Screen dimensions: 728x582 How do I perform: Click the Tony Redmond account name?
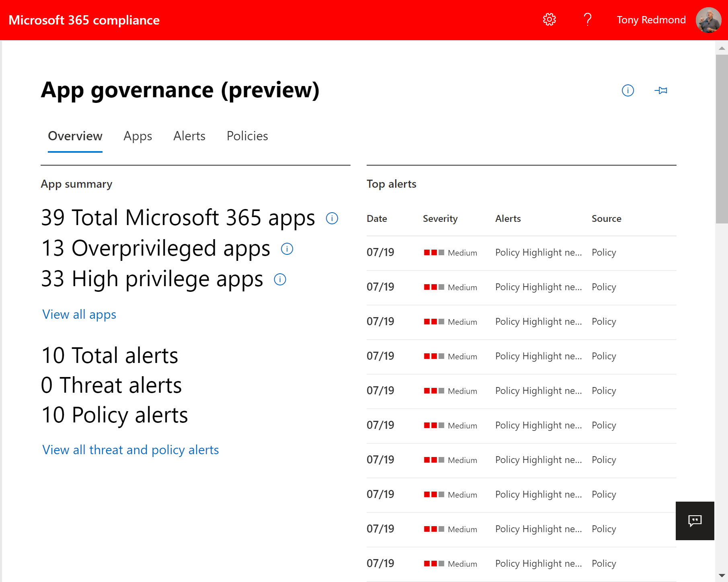[651, 20]
